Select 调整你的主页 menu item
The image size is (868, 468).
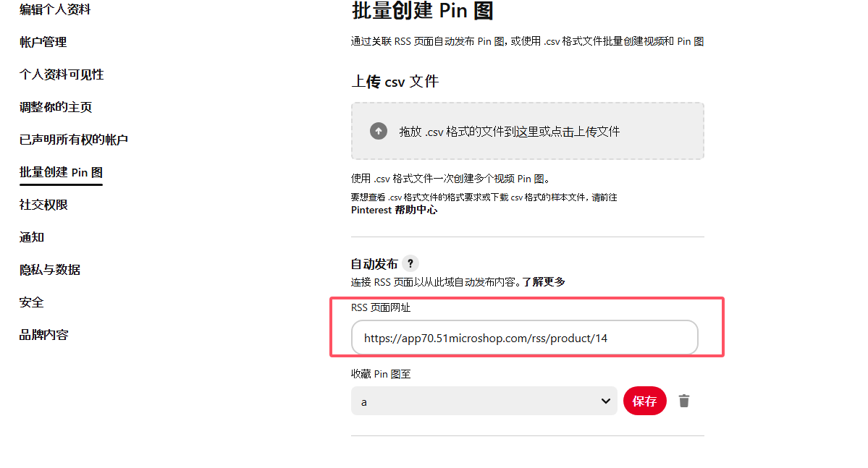pyautogui.click(x=56, y=108)
